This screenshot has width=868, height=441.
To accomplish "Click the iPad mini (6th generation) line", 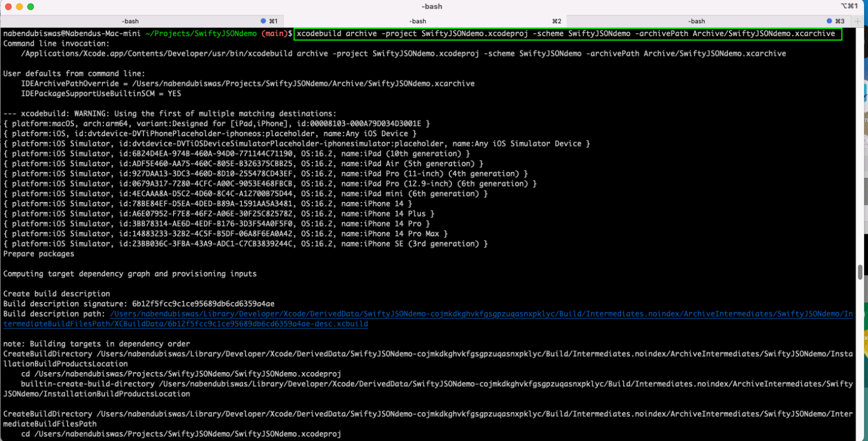I will pos(245,194).
